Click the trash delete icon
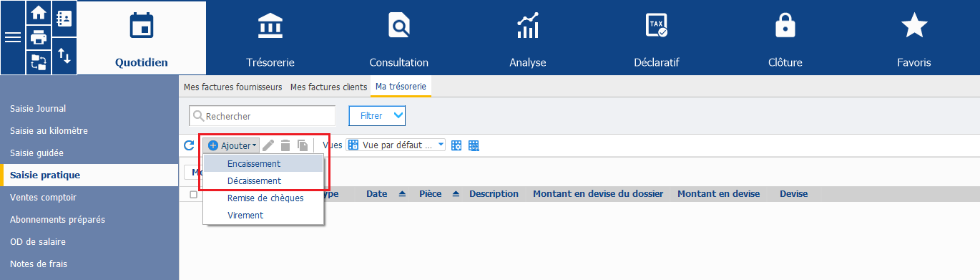 click(285, 145)
